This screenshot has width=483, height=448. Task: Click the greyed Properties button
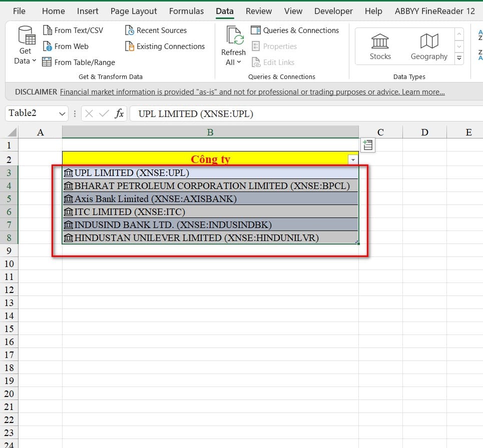tap(274, 46)
